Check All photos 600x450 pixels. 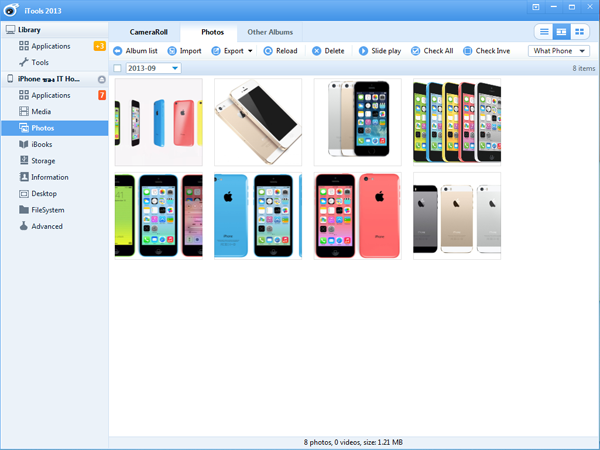coord(432,51)
